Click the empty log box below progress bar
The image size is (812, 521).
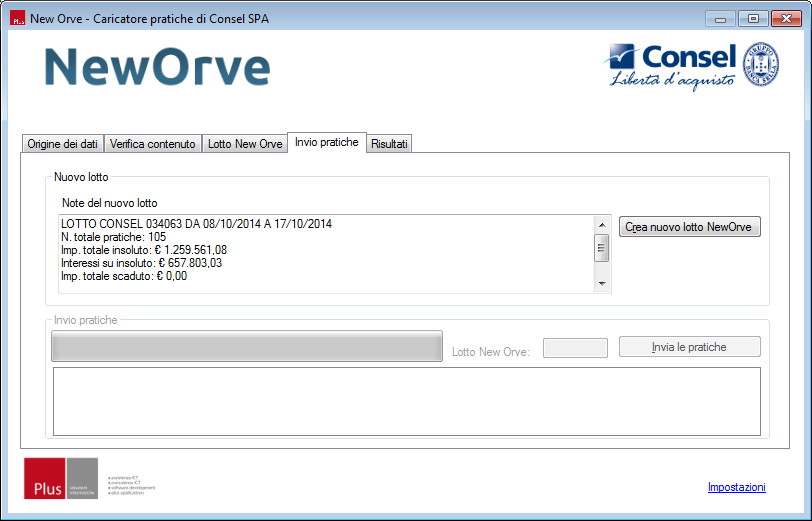tap(407, 401)
